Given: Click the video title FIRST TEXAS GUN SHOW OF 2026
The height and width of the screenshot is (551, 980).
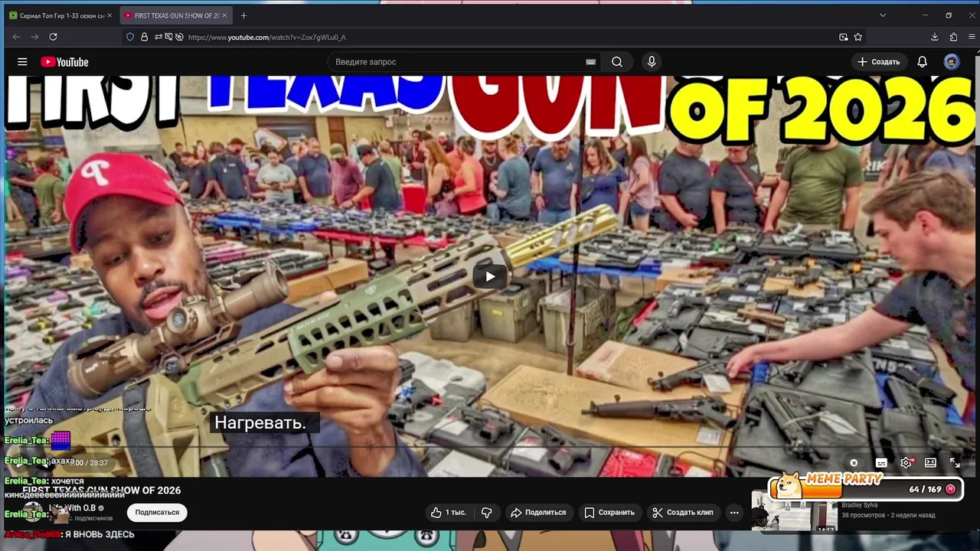Looking at the screenshot, I should pyautogui.click(x=101, y=491).
